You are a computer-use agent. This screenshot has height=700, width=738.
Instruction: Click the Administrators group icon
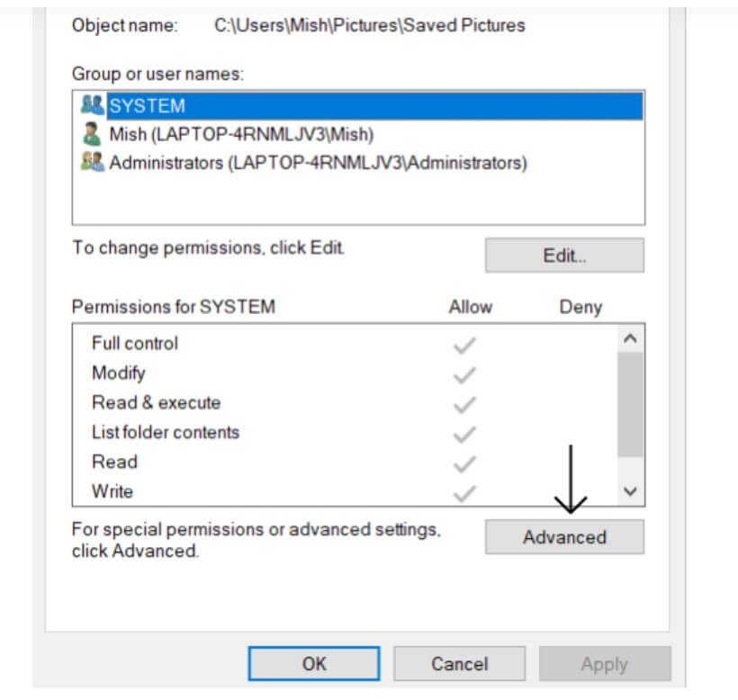point(93,163)
